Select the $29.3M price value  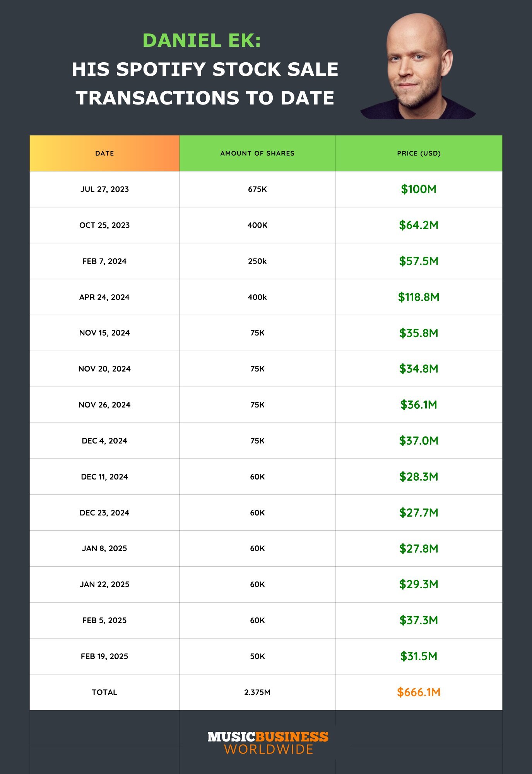pyautogui.click(x=419, y=584)
